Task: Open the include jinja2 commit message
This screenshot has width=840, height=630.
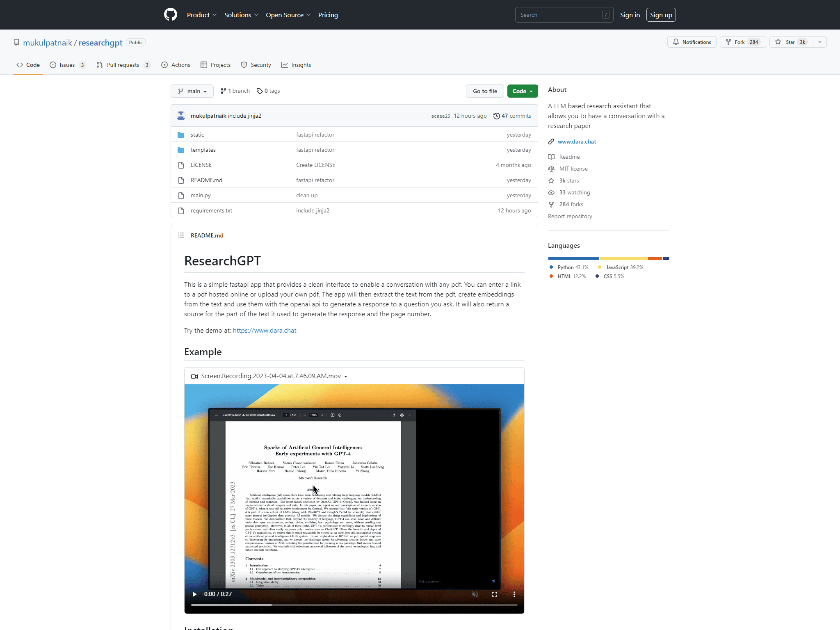Action: [x=244, y=116]
